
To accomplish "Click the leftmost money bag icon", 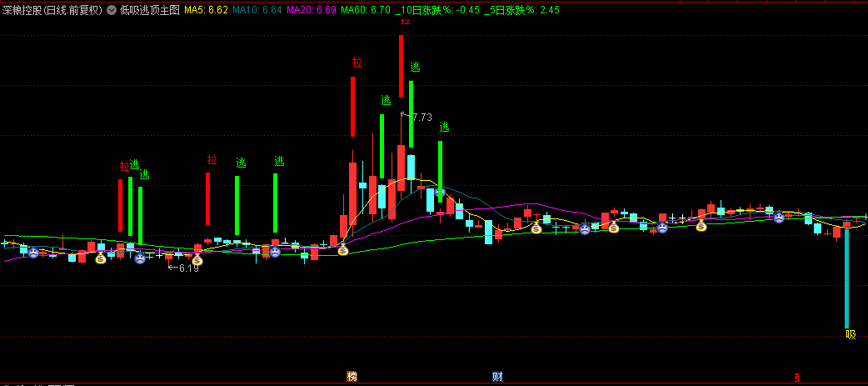I will (x=100, y=258).
